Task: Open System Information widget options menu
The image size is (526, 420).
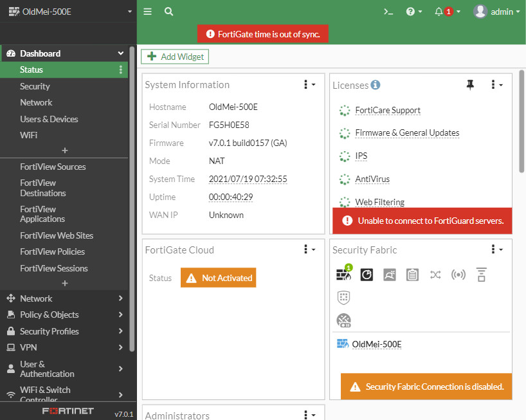Action: pos(309,84)
